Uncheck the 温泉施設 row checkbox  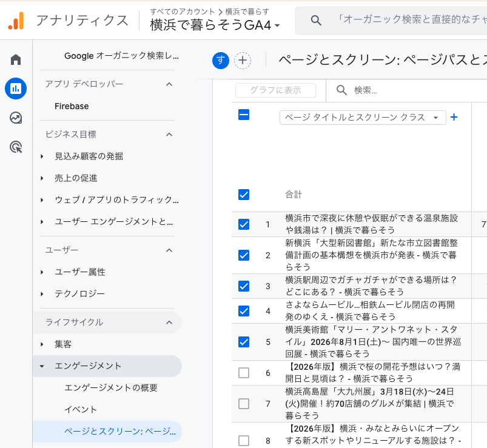click(x=243, y=224)
